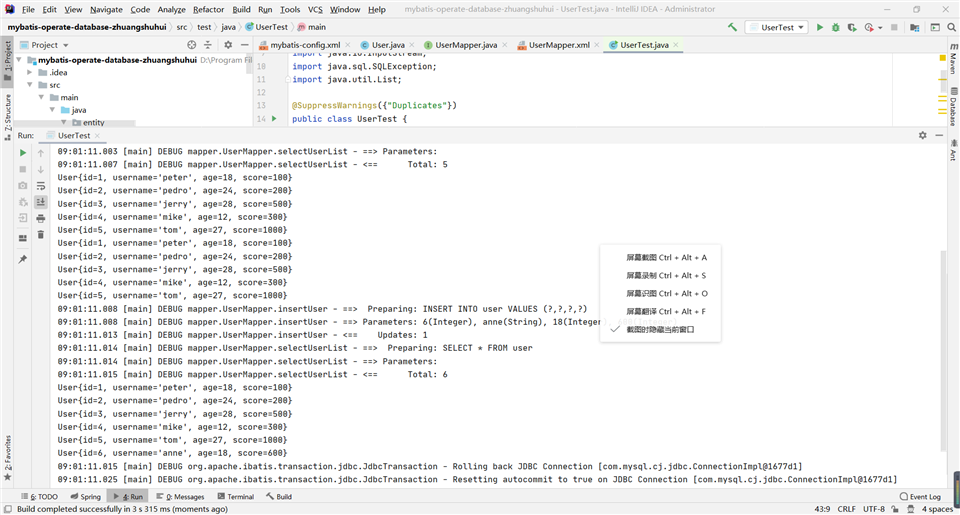The image size is (960, 515).
Task: Toggle the Structure tool window stripe button
Action: (7, 116)
